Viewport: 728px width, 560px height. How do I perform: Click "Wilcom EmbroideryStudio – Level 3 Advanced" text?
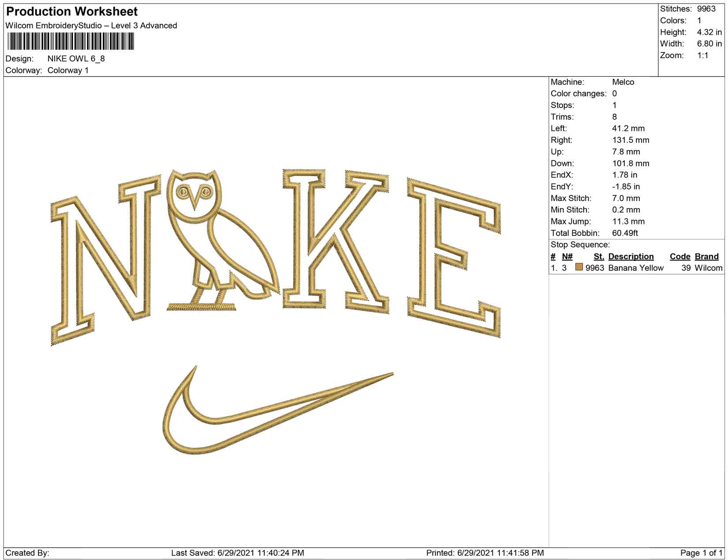91,26
